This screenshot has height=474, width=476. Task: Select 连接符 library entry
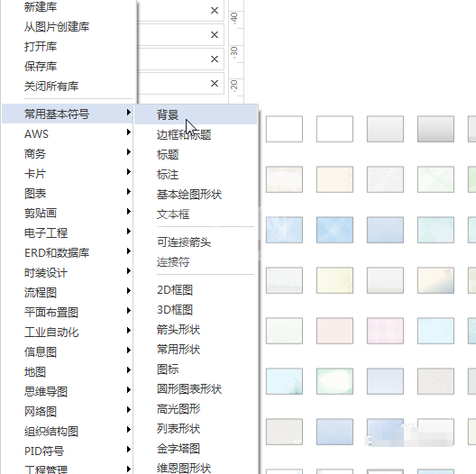tap(197, 261)
